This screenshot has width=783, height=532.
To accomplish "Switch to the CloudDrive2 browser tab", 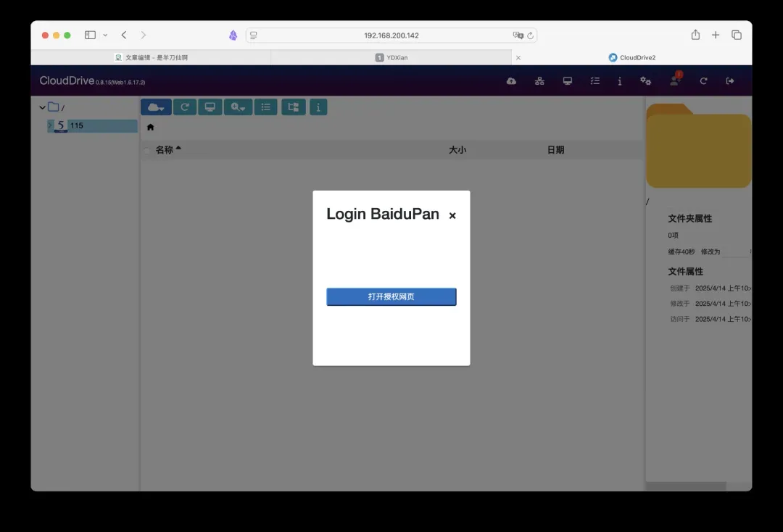I will click(x=631, y=57).
